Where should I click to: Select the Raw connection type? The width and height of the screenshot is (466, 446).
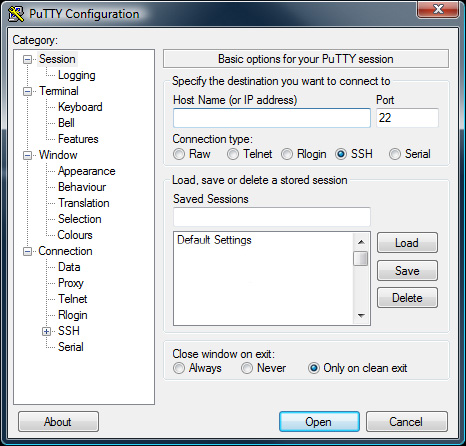click(x=179, y=154)
